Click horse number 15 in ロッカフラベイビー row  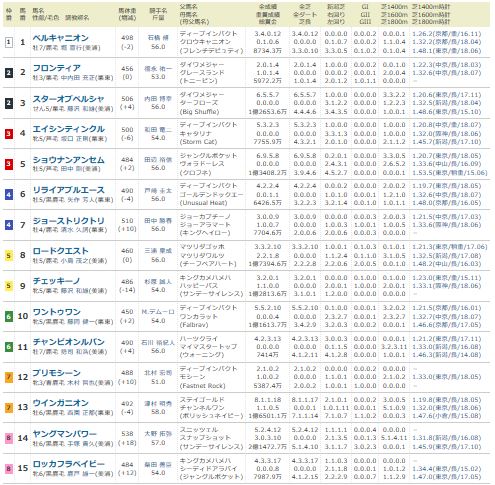tap(23, 468)
